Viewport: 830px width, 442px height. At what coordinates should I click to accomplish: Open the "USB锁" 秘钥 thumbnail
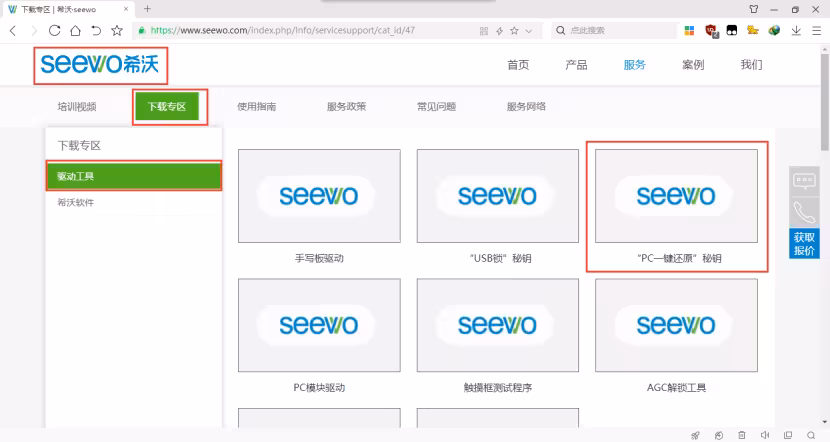(x=498, y=196)
